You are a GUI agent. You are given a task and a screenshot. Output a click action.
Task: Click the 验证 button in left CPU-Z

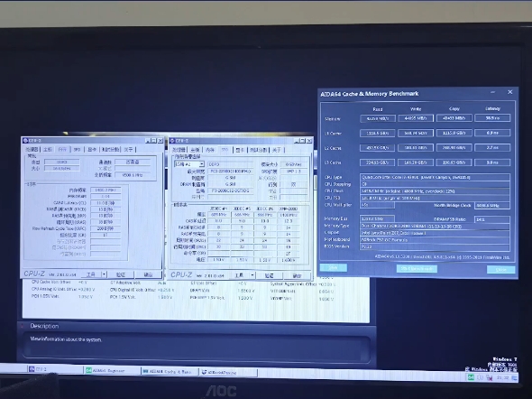click(x=121, y=274)
